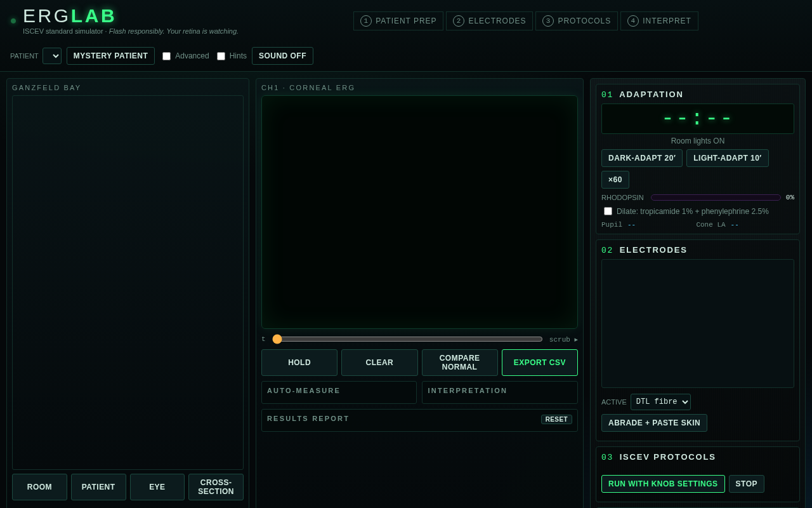Click the electrodes placement diagram area
812x508 pixels.
coord(698,323)
